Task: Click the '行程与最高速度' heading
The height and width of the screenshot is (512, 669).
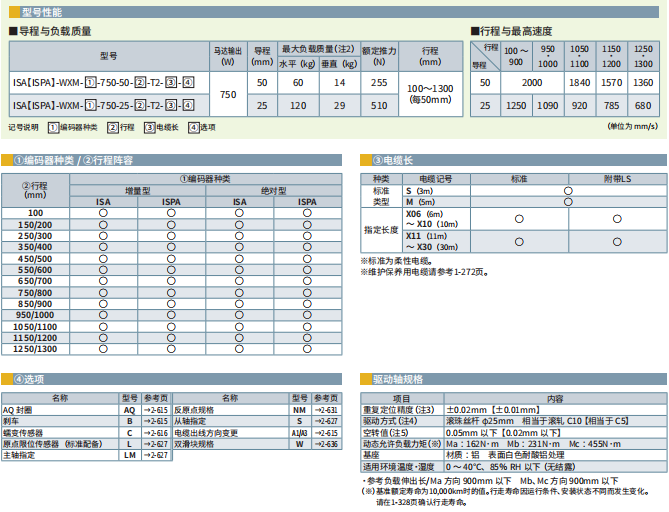Action: (512, 31)
